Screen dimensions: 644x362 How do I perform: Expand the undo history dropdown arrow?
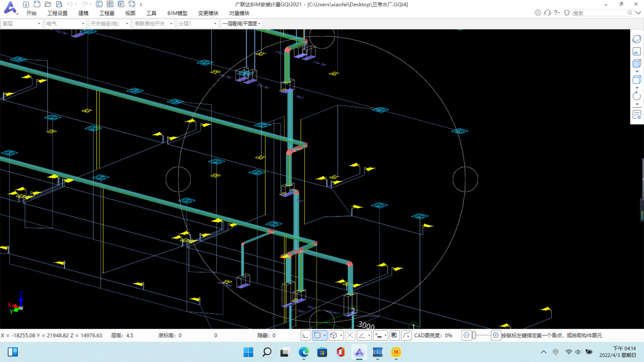click(76, 4)
